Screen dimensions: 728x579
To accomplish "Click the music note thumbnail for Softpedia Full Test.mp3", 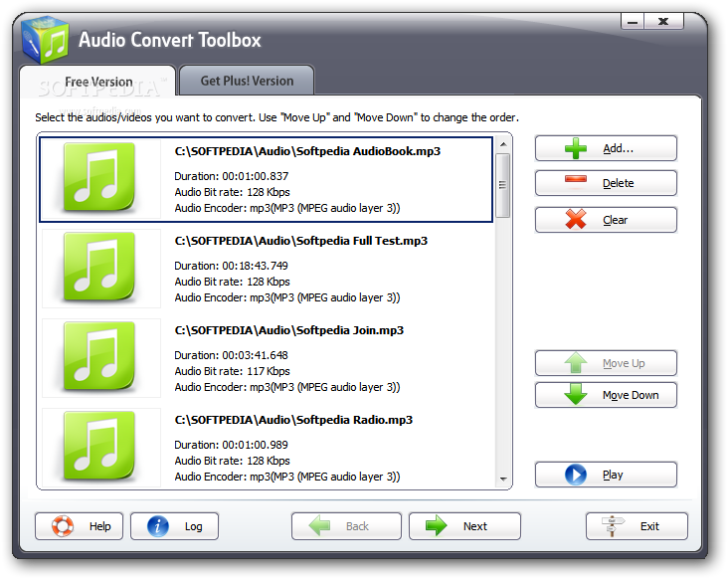I will [x=99, y=267].
